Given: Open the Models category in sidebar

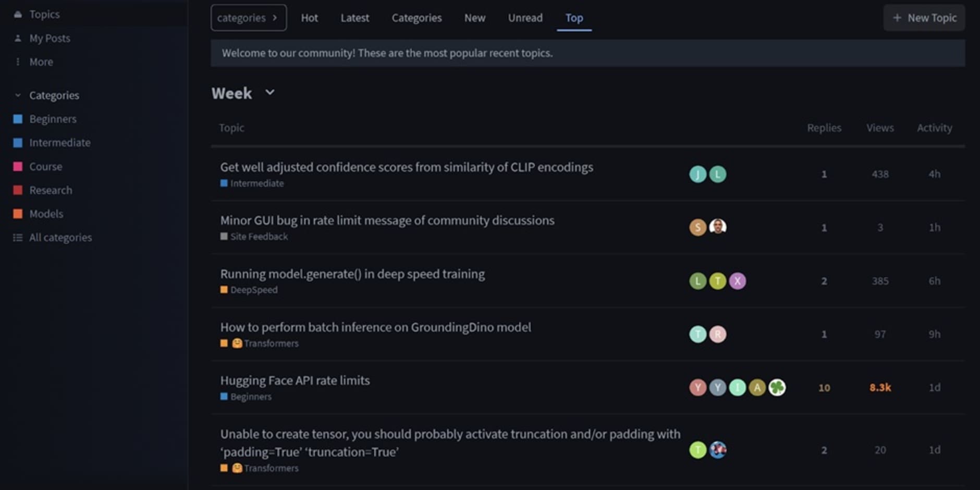Looking at the screenshot, I should (46, 214).
